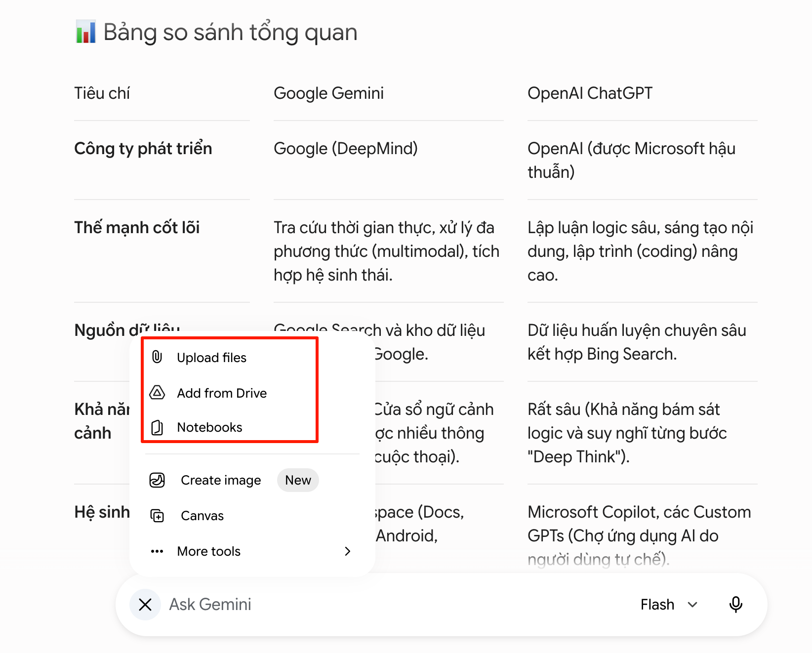
Task: Click the cell "Dữ liệu huấn luyện chuyên sâu"
Action: click(x=637, y=342)
